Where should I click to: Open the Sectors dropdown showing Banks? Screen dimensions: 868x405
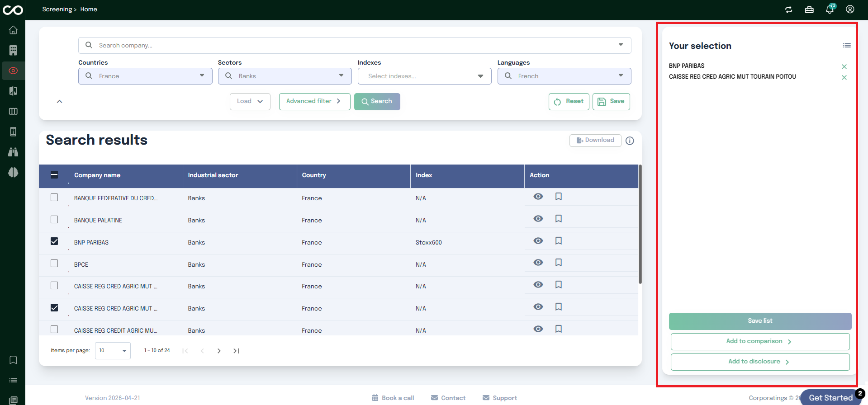point(285,76)
